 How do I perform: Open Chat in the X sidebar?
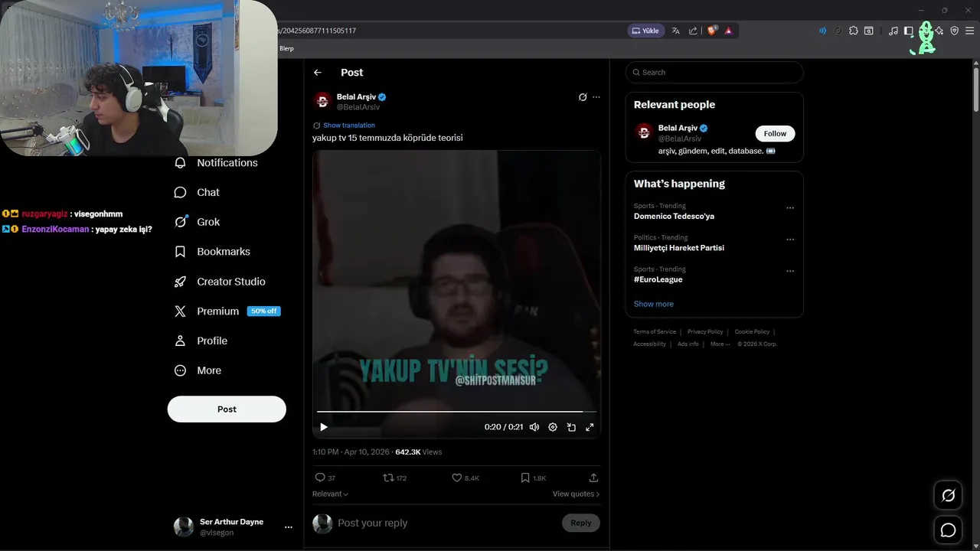click(197, 193)
